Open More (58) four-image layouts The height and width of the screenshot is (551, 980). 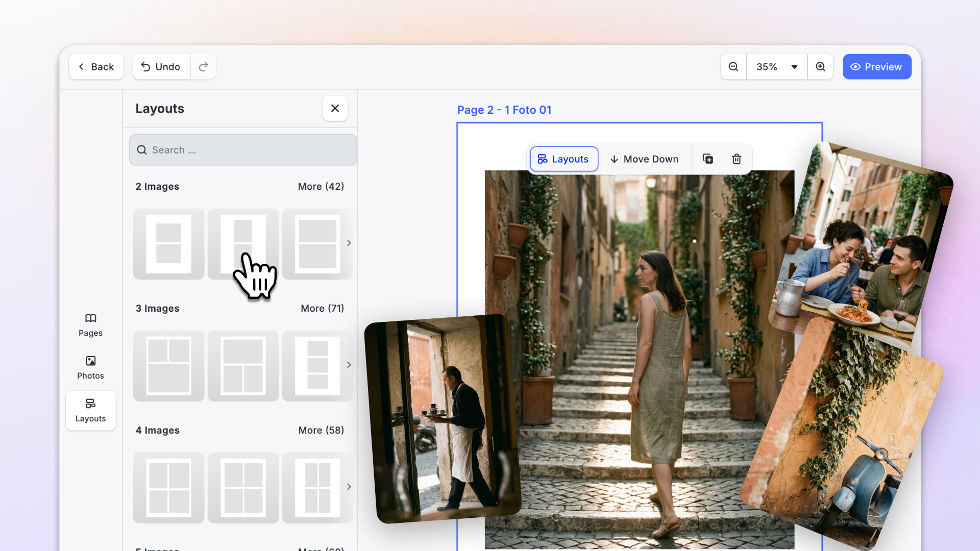coord(321,430)
